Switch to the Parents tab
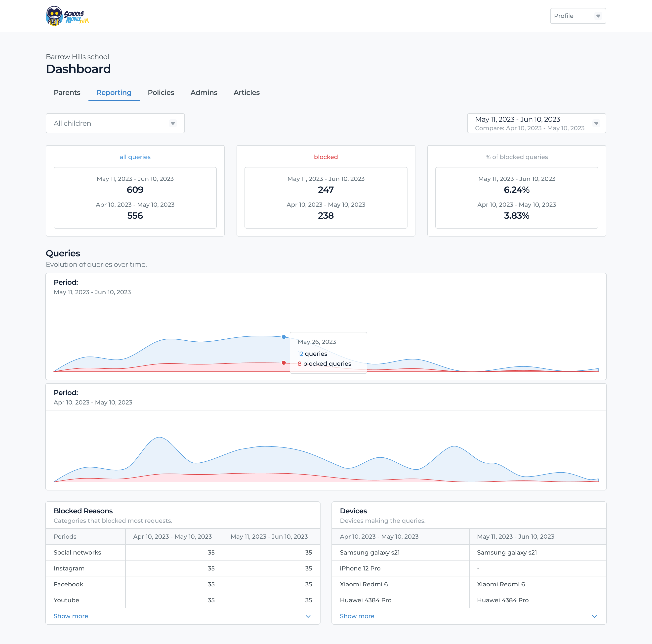 point(67,92)
